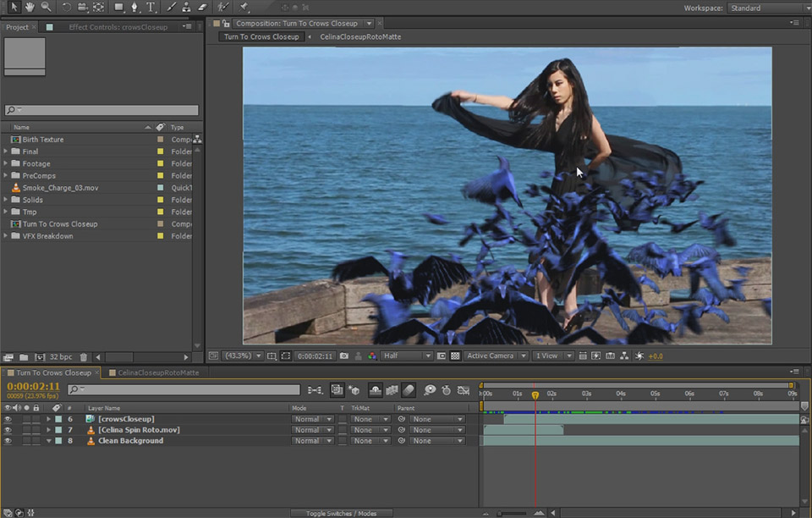Toggle Hide Shy Layers switch
The width and height of the screenshot is (812, 518).
(x=376, y=390)
